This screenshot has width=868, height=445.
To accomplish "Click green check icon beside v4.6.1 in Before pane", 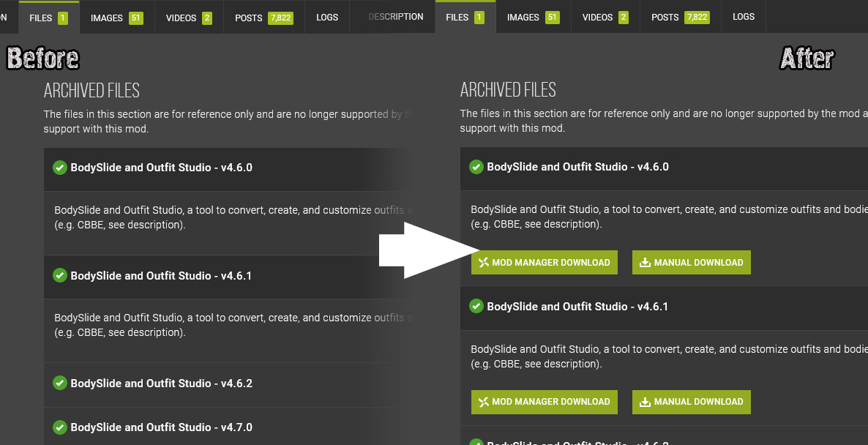I will coord(60,275).
